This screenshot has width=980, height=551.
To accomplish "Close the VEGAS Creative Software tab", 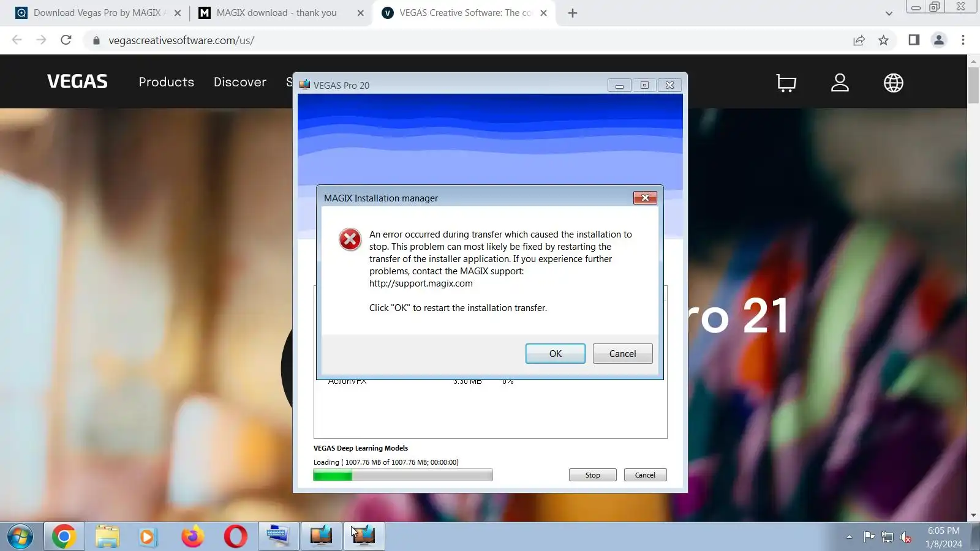I will 543,13.
